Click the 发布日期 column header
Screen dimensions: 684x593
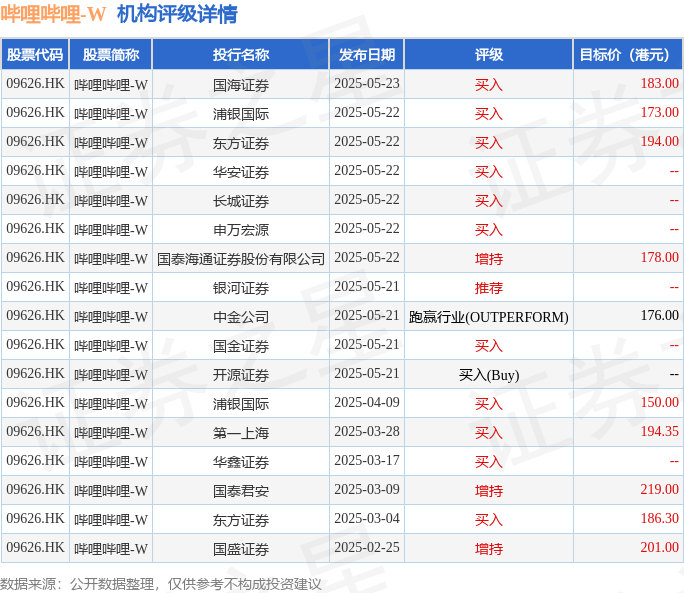click(367, 55)
